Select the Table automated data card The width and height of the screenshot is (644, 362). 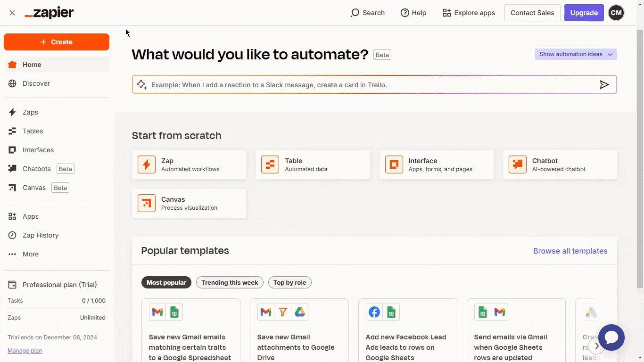pos(313,165)
